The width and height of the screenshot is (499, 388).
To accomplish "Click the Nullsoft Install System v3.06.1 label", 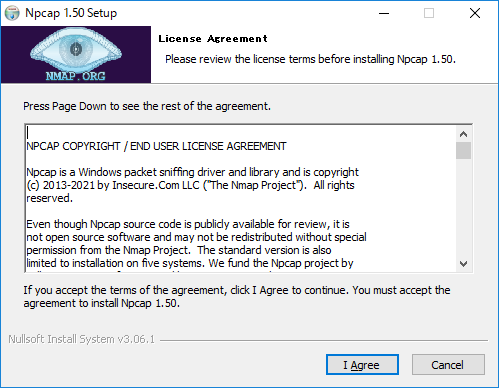I will (x=82, y=339).
